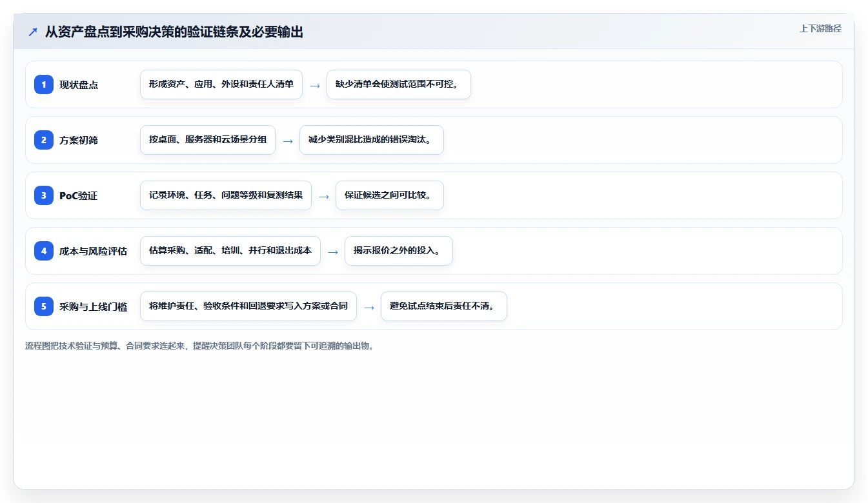The image size is (868, 503).
Task: Select the '避免试点结束后责任不清。' box
Action: [444, 306]
